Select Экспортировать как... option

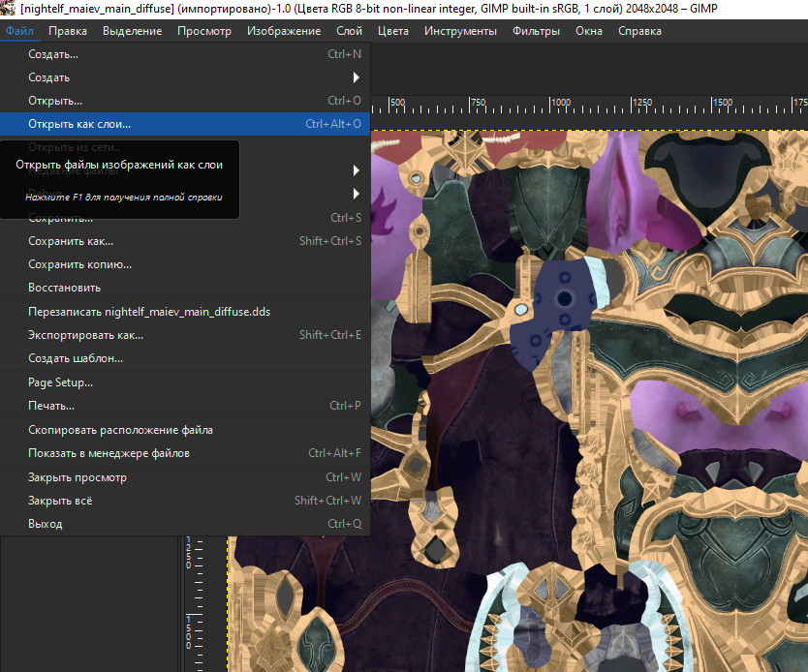pos(85,335)
